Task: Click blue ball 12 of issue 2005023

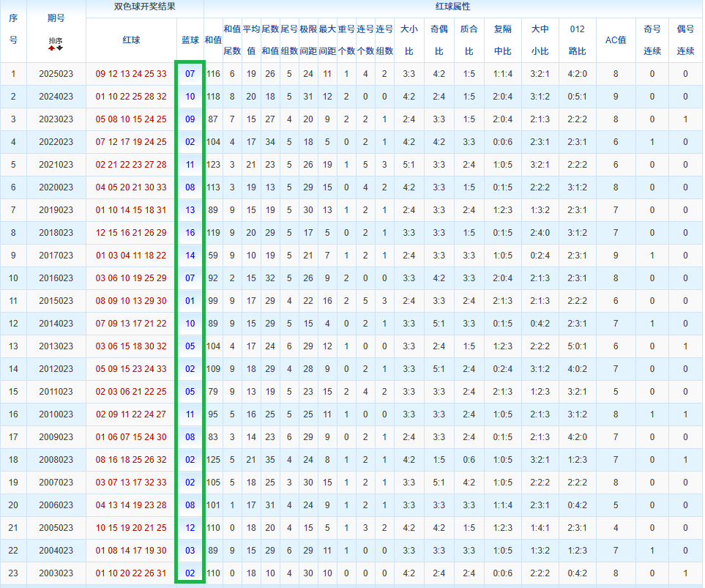Action: click(190, 528)
